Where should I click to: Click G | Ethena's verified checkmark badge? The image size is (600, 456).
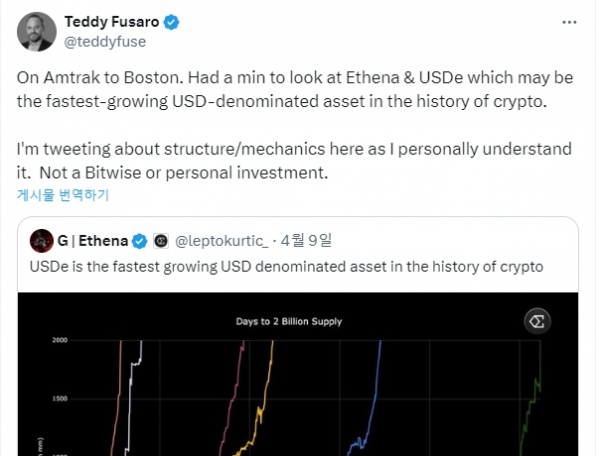point(139,241)
